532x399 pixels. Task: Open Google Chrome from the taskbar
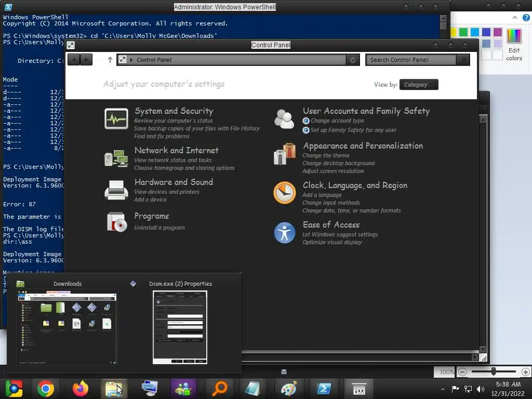(x=46, y=389)
